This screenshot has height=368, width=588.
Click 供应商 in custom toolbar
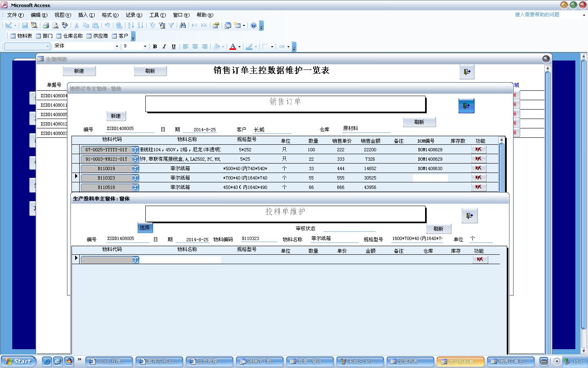(x=97, y=36)
